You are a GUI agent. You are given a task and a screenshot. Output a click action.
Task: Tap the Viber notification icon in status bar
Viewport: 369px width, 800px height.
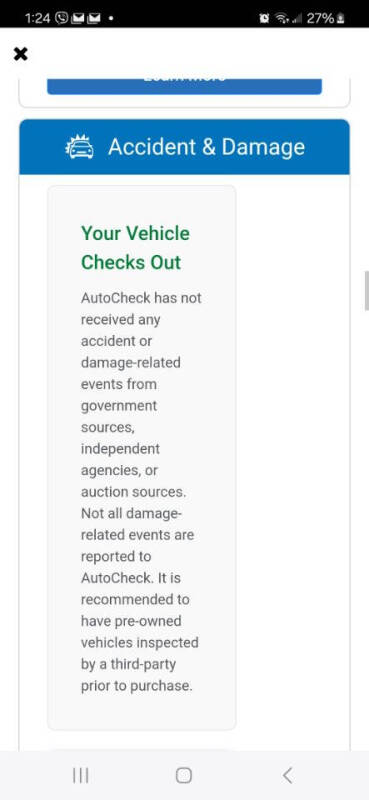tap(62, 18)
